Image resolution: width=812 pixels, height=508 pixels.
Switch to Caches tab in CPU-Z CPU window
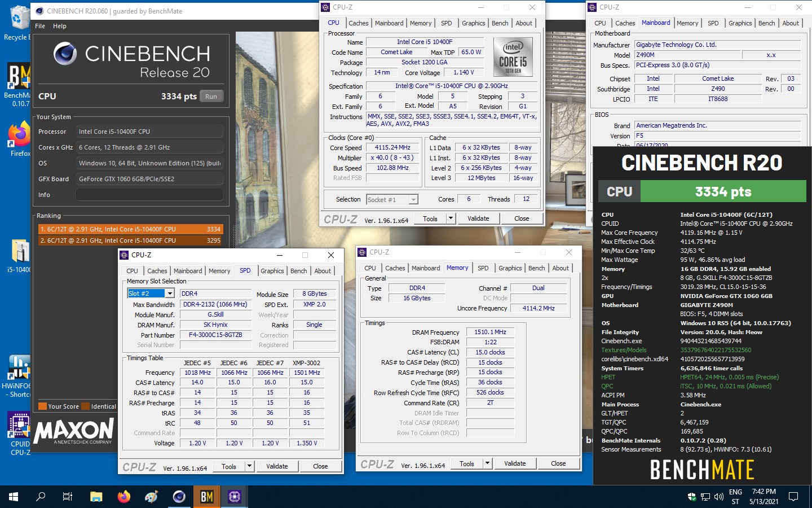point(359,23)
